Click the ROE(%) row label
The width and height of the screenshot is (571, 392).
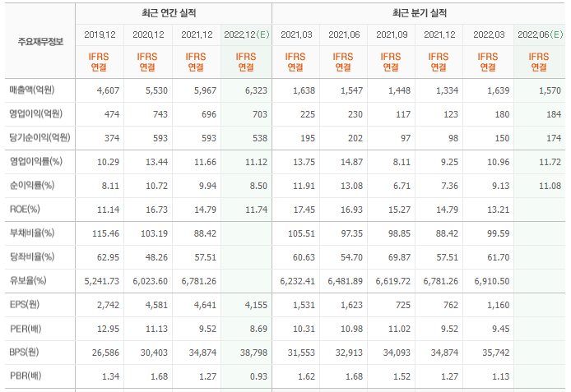click(25, 209)
